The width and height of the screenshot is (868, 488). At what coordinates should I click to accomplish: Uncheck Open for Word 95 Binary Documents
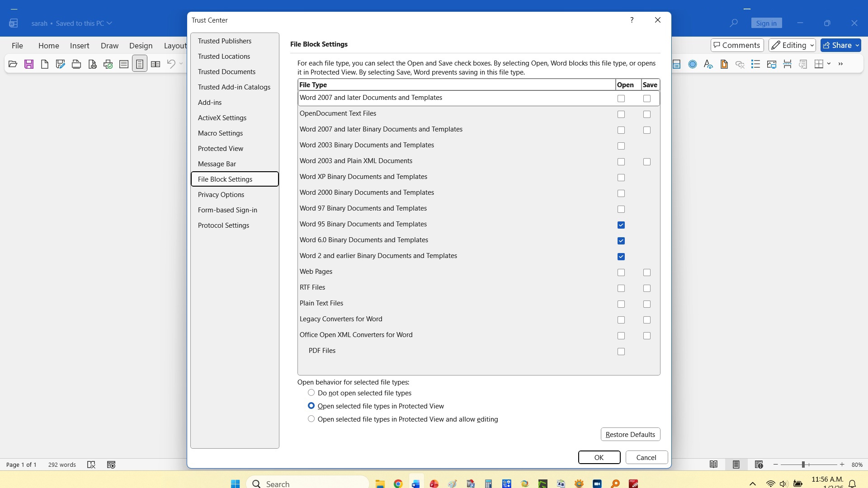coord(621,225)
